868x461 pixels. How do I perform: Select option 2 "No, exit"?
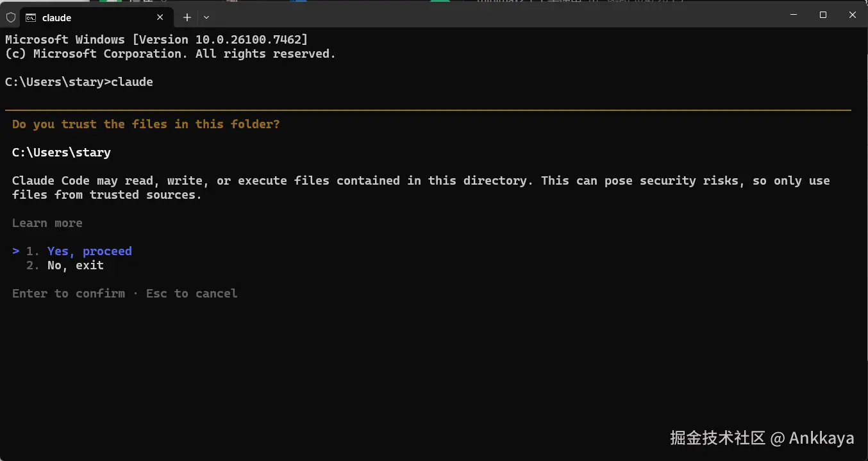click(75, 265)
